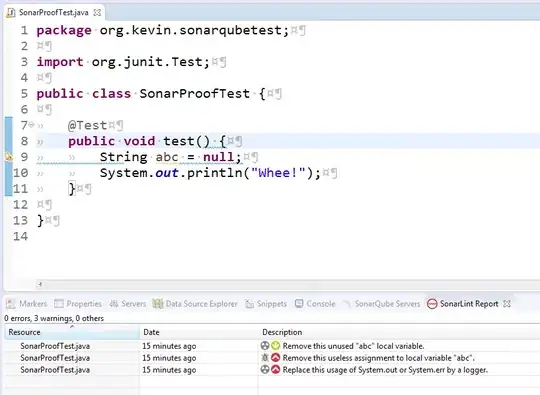Screen dimensions: 540x395
Task: Click the editor horizontal scrollbar left arrow
Action: pyautogui.click(x=40, y=284)
